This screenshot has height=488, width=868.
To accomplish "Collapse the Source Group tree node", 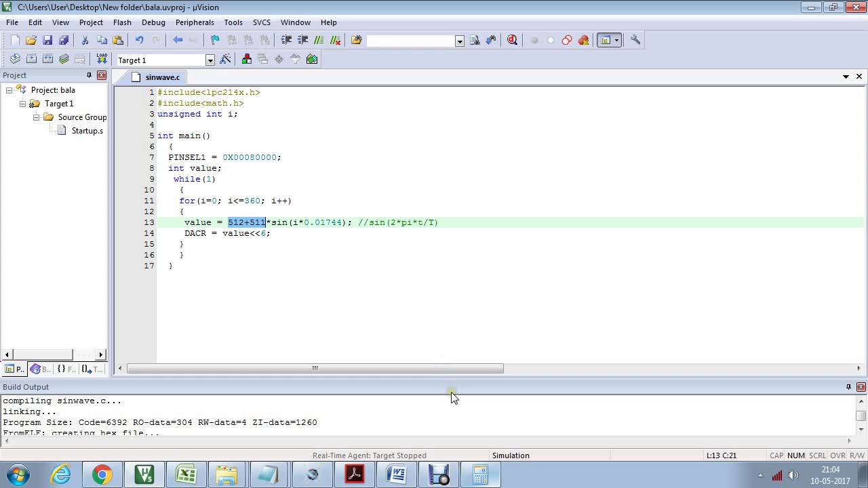I will click(x=36, y=117).
